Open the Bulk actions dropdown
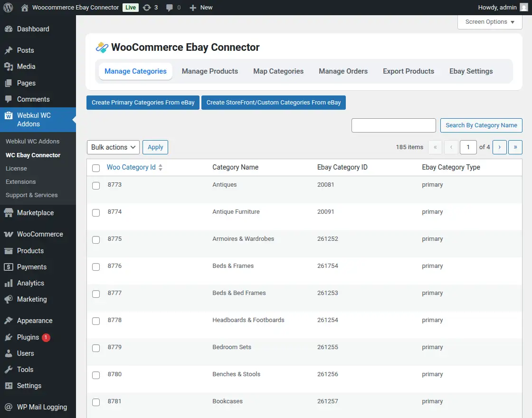The height and width of the screenshot is (418, 532). [113, 147]
